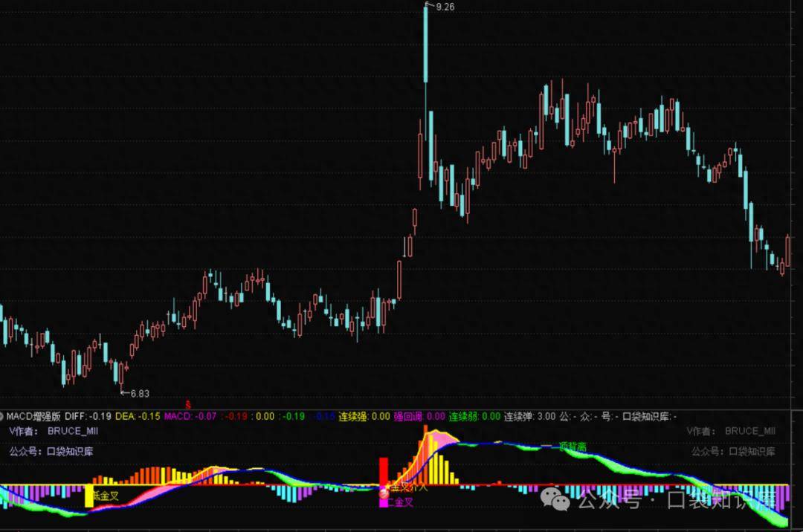Click the 6.83 low price label
The height and width of the screenshot is (532, 803).
[140, 393]
